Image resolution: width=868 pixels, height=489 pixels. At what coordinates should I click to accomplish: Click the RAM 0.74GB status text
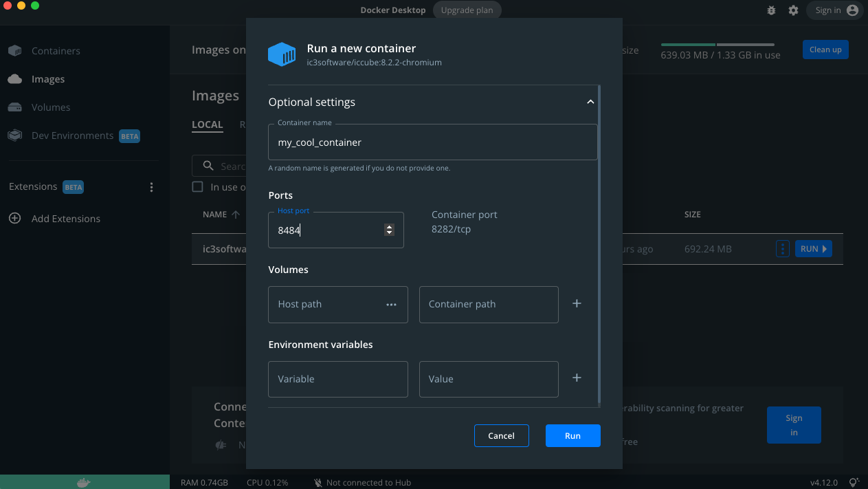pos(204,483)
